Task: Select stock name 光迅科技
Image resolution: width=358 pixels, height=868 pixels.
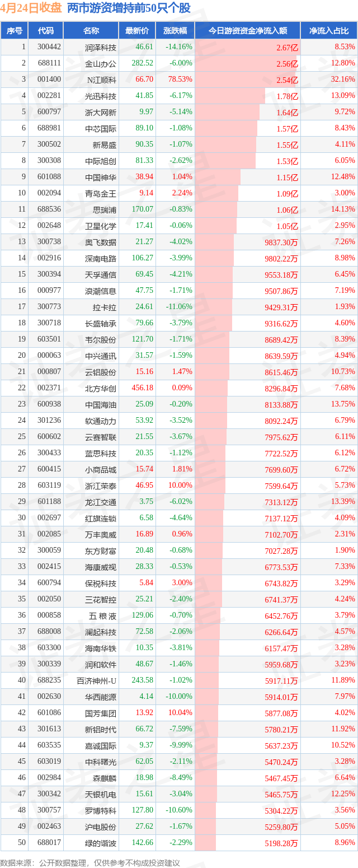Action: 101,96
